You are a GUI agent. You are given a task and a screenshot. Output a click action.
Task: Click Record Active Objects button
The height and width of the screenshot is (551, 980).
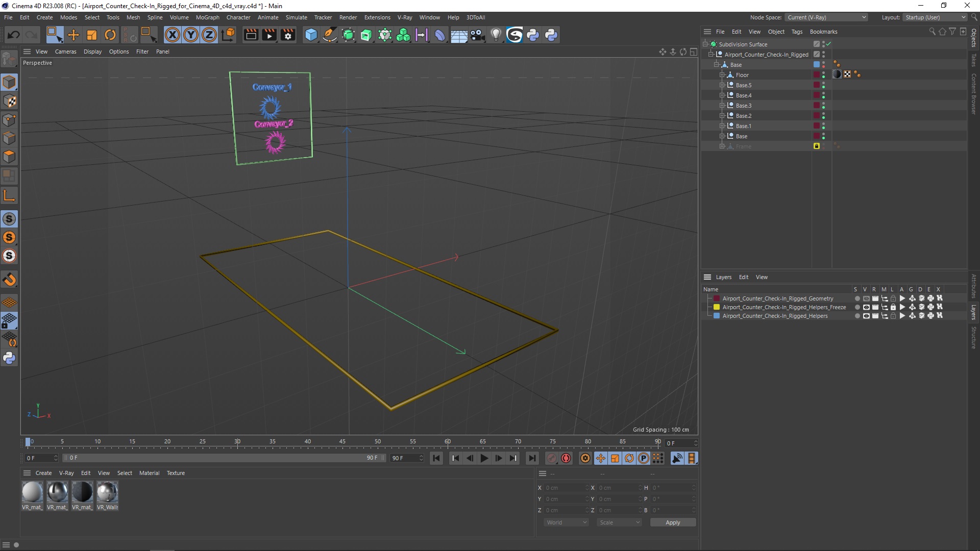coord(552,458)
